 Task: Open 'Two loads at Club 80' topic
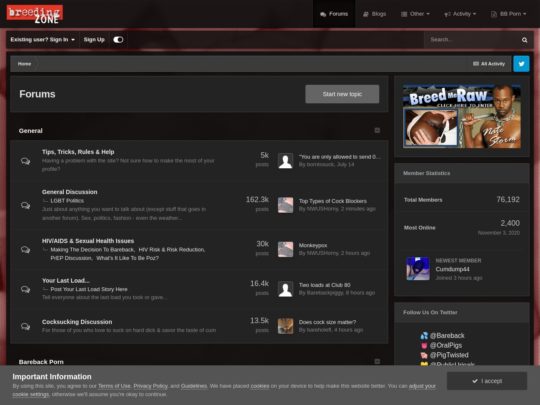[325, 285]
